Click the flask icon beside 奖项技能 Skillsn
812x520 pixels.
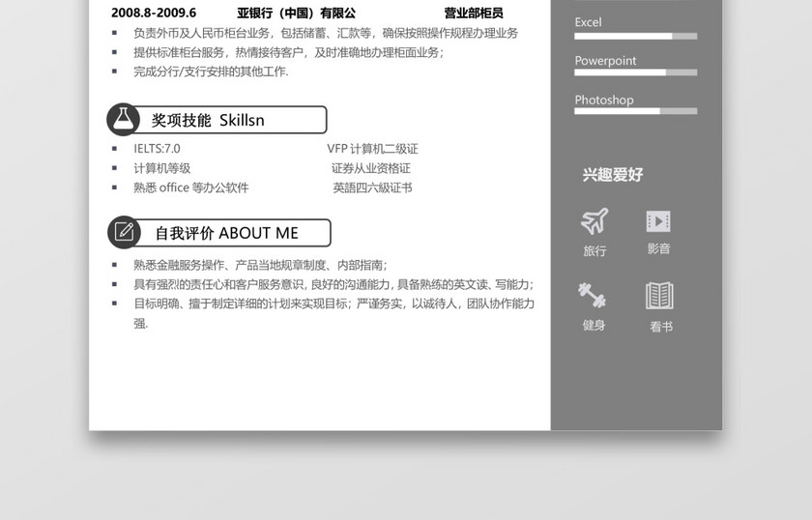[124, 120]
